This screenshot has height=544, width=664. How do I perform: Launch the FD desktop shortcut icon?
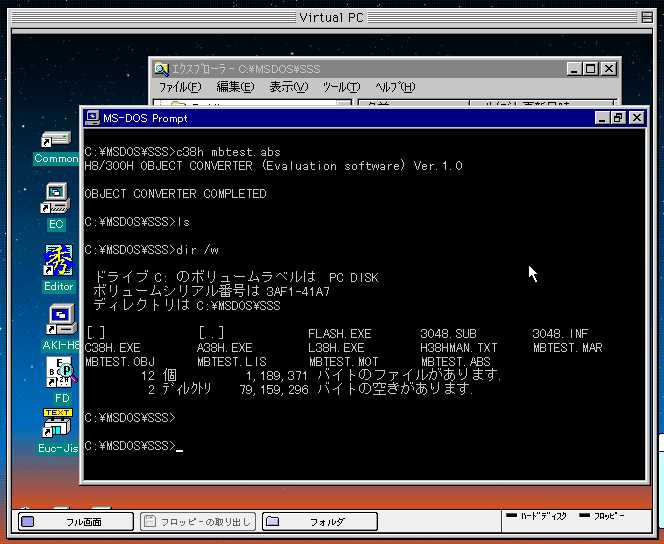pyautogui.click(x=61, y=373)
